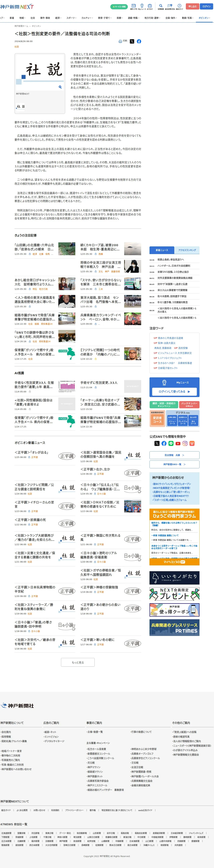
Task: Open プライバシーポリシー footer link
Action: (x=74, y=810)
